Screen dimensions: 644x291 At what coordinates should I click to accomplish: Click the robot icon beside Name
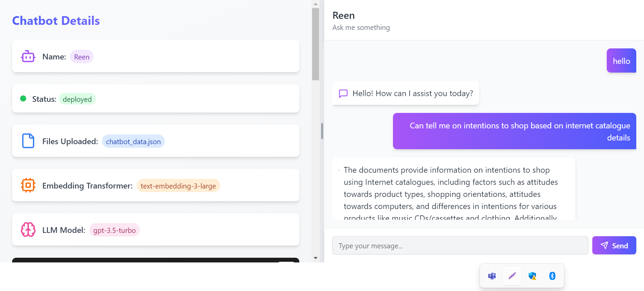coord(28,56)
